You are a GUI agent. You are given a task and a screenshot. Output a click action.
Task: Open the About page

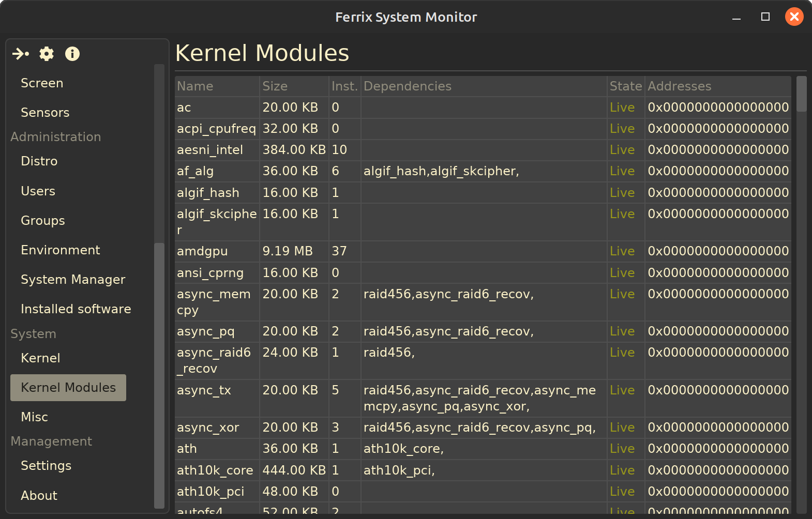coord(39,496)
